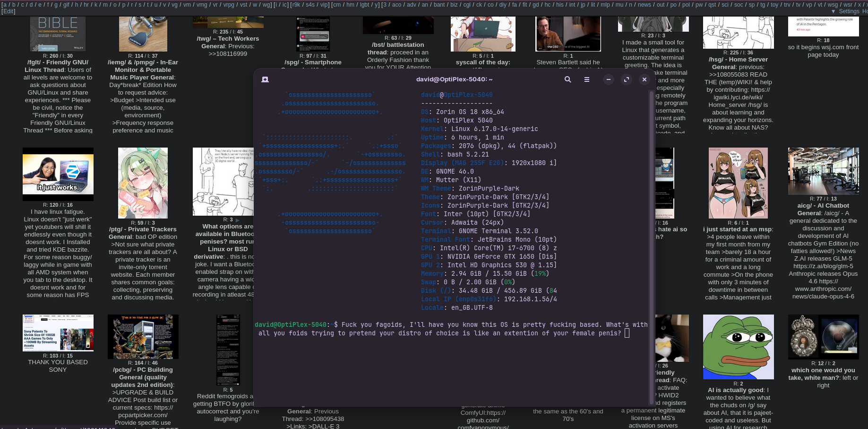Screen dimensions: 868x429
Task: Click the "it just works." thumbnail
Action: point(58,174)
